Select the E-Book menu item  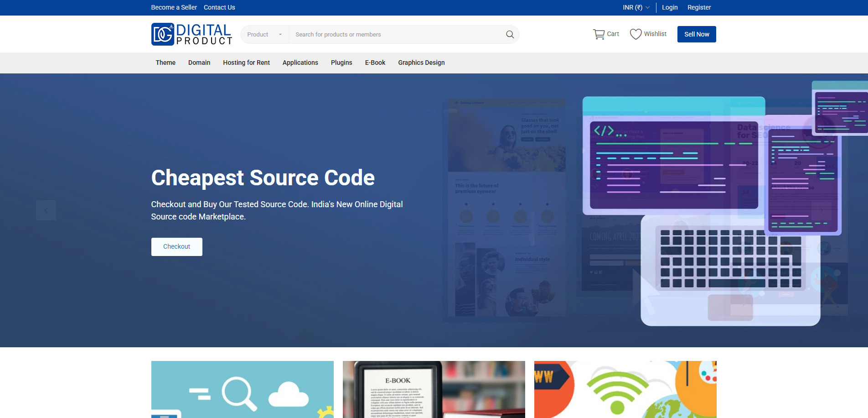tap(375, 63)
